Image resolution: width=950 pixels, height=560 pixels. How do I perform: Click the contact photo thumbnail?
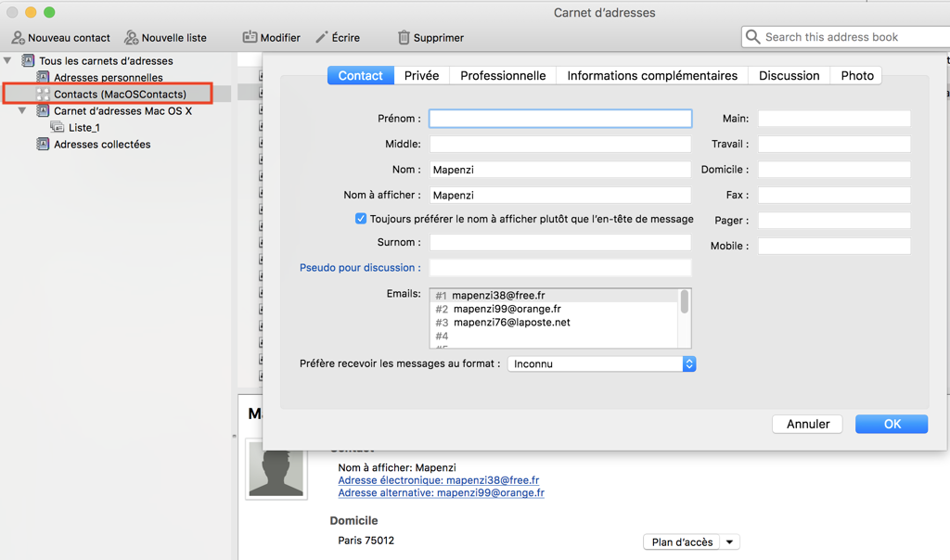(x=276, y=469)
